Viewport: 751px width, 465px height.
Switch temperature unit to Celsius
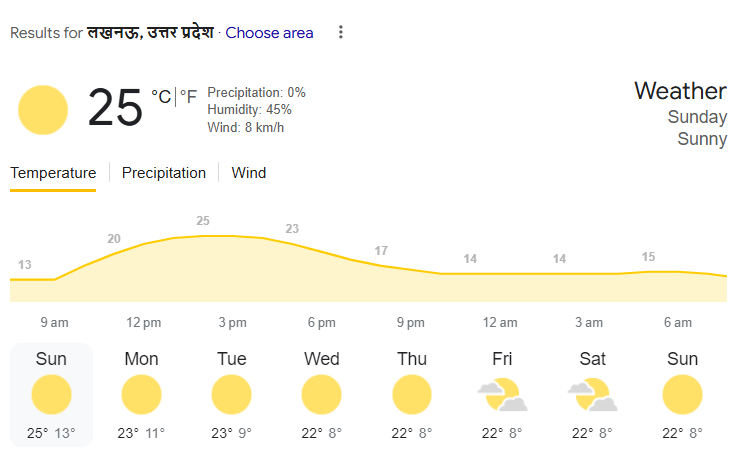161,97
